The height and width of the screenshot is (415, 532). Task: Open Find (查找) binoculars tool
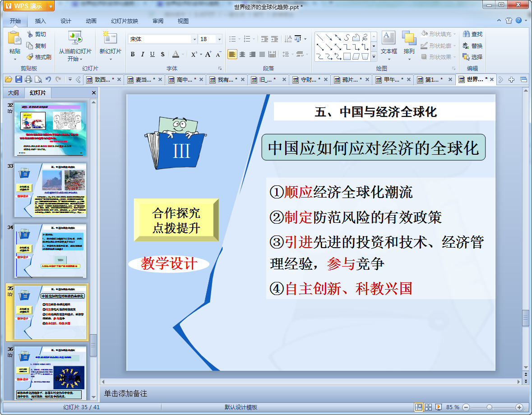(472, 34)
